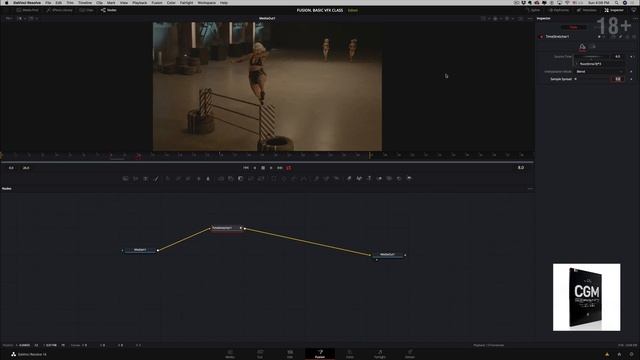Switch to the Color page tab

coord(350,353)
